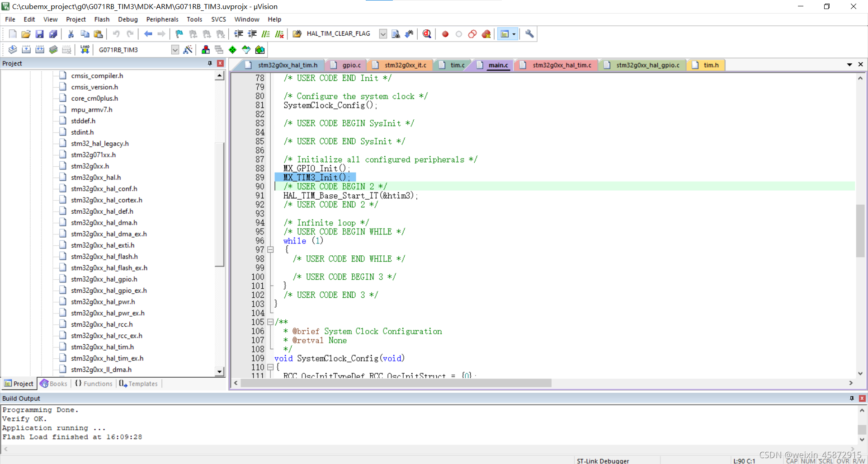Save all files with the multi-disk icon
Screen dimensions: 868x464
tap(53, 34)
